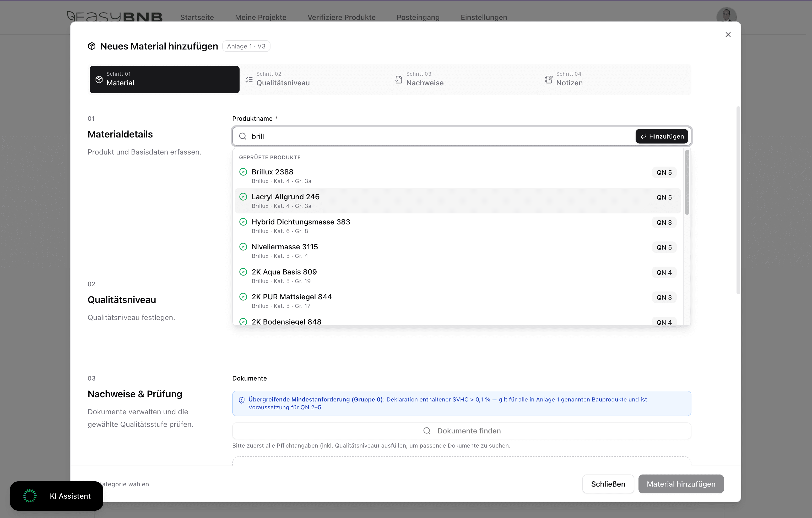Click the Nachweise & Prüfung section heading

[x=135, y=394]
